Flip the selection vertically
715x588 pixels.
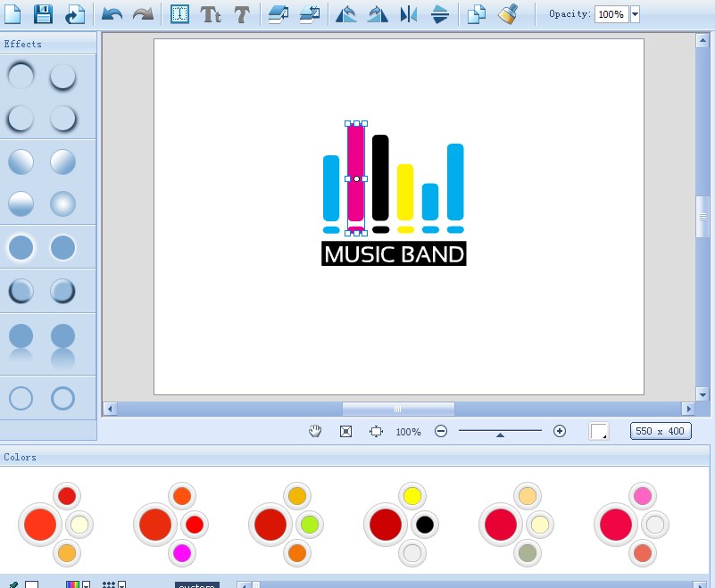(439, 14)
